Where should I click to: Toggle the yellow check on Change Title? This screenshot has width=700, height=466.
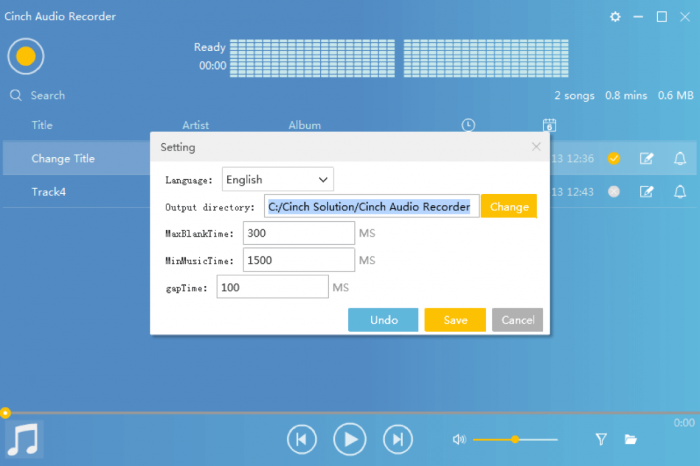pos(614,158)
